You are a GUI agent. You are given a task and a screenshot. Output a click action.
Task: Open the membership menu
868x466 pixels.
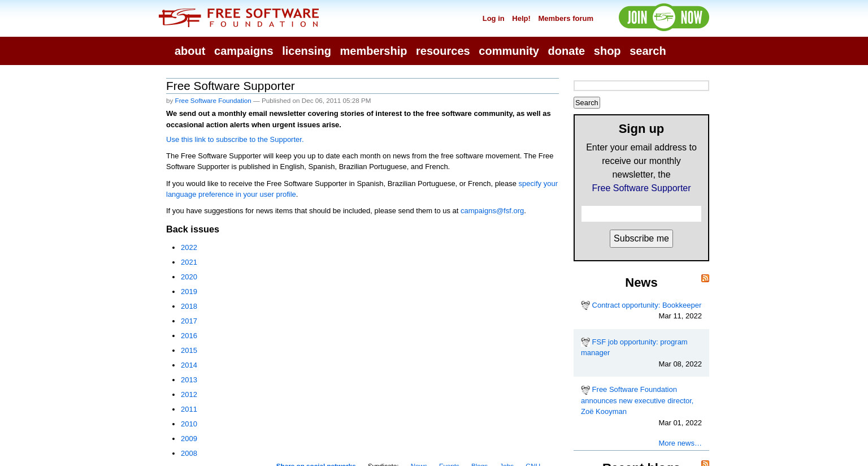point(374,51)
